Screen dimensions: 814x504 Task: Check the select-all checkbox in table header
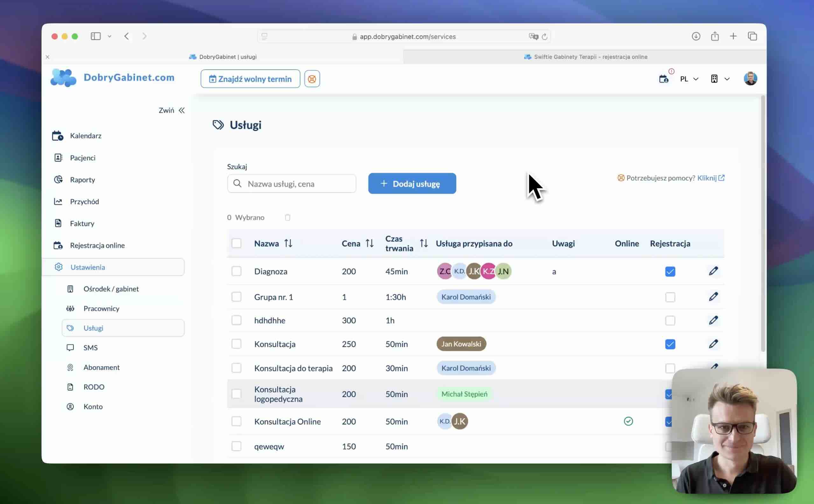[236, 243]
